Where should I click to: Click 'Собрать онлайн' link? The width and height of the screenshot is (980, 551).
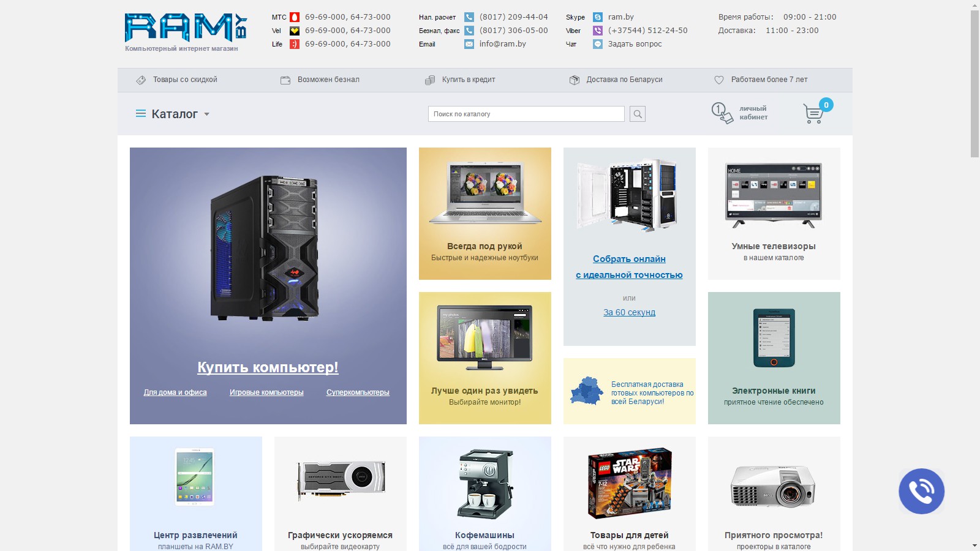point(629,259)
